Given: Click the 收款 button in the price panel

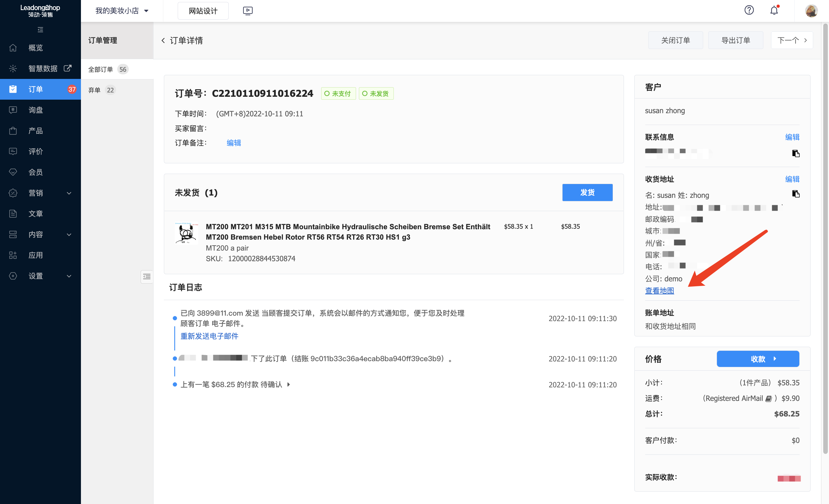Looking at the screenshot, I should (x=758, y=359).
